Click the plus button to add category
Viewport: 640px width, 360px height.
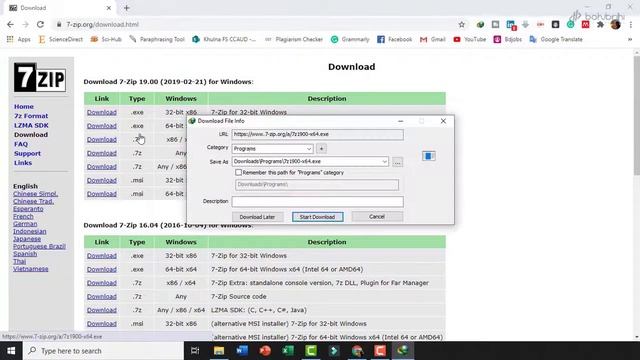(322, 149)
